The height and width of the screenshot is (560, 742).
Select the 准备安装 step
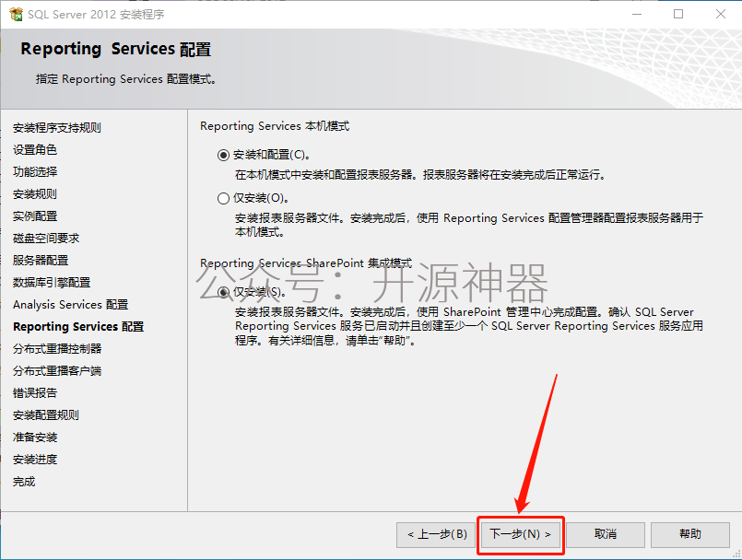coord(35,437)
